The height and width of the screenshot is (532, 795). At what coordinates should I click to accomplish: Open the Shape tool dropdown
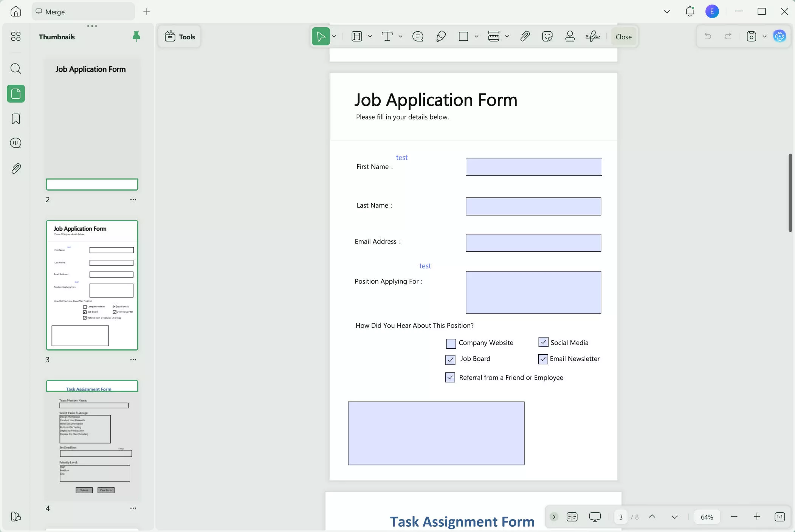476,36
